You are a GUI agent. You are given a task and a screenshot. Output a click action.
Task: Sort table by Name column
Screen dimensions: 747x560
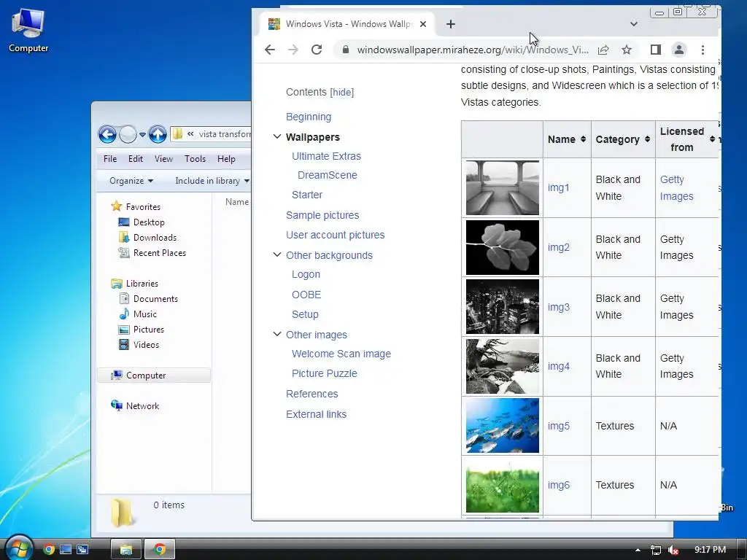567,139
